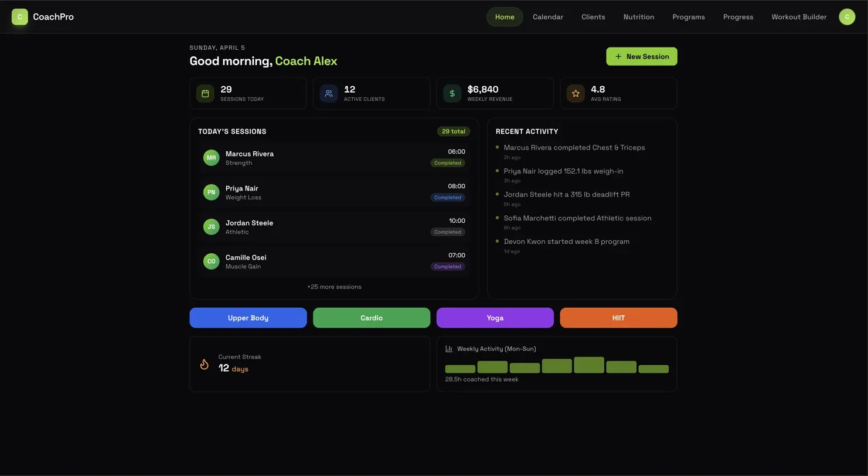Image resolution: width=868 pixels, height=476 pixels.
Task: Open Camille Osei's Muscle Gain session row
Action: (x=334, y=261)
